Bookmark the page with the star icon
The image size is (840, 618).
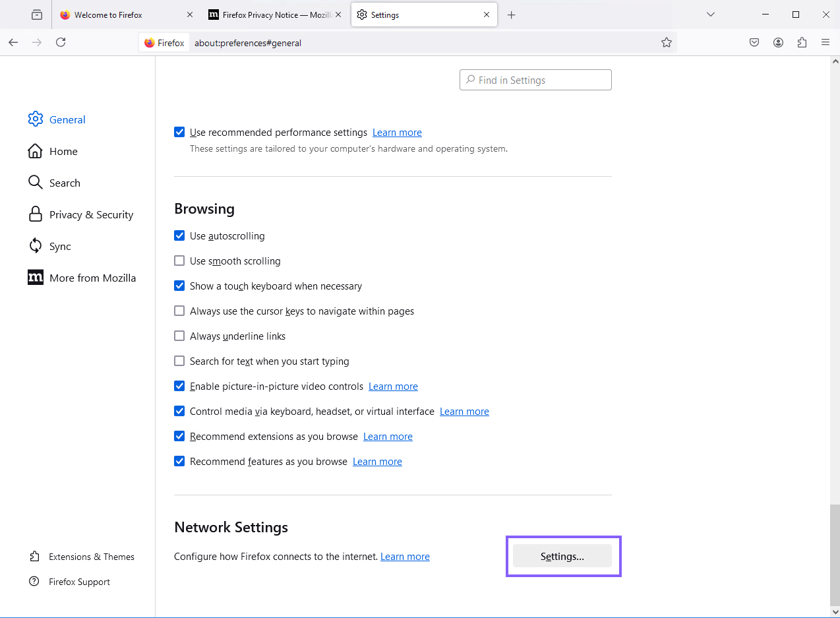[x=667, y=42]
